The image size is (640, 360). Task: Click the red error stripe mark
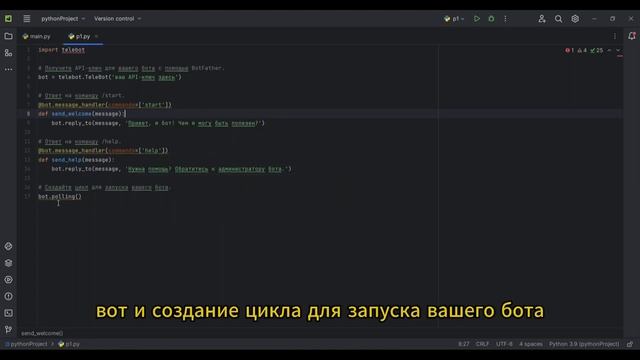pyautogui.click(x=620, y=56)
